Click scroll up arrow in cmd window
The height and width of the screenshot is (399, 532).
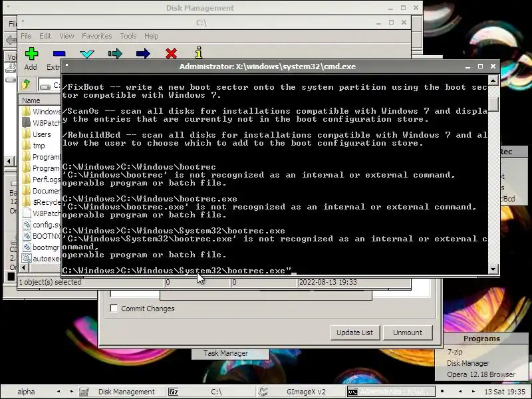(493, 80)
